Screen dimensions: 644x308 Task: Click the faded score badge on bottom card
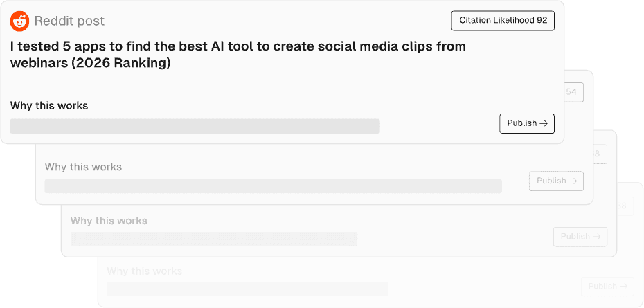[x=622, y=206]
